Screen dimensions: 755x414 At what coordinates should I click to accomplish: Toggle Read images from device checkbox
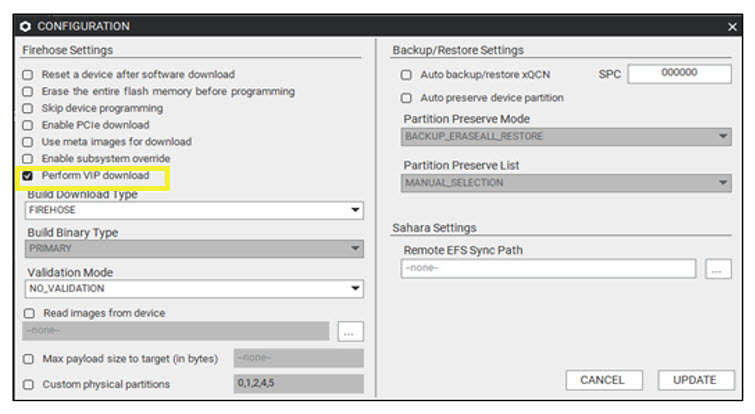(x=29, y=313)
